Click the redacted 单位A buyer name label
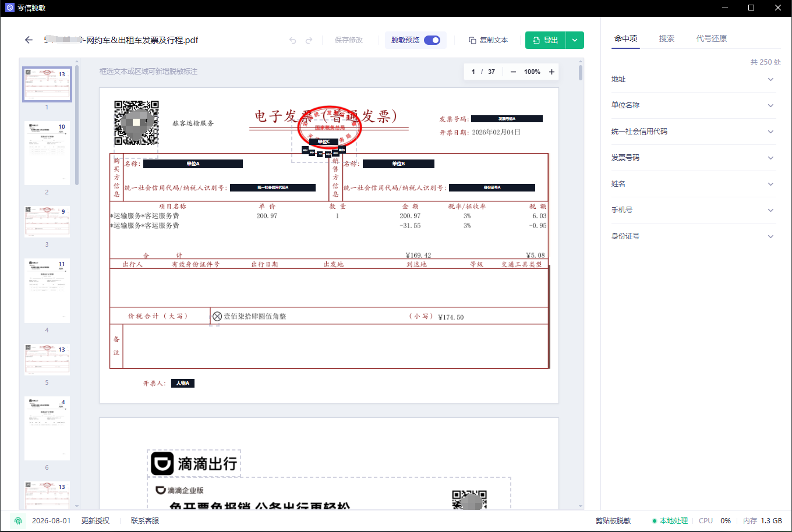Viewport: 792px width, 532px height. click(193, 164)
